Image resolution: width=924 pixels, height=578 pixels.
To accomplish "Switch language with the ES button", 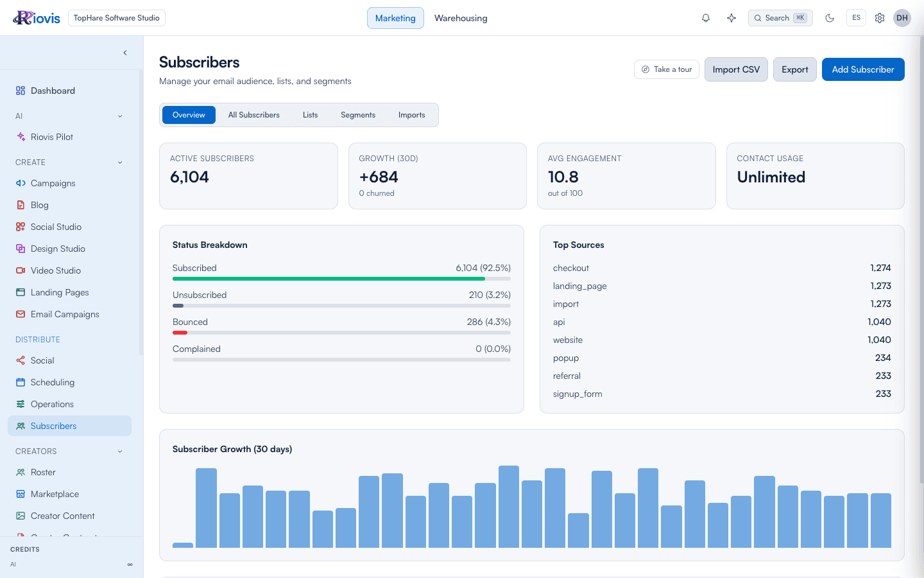I will point(856,18).
